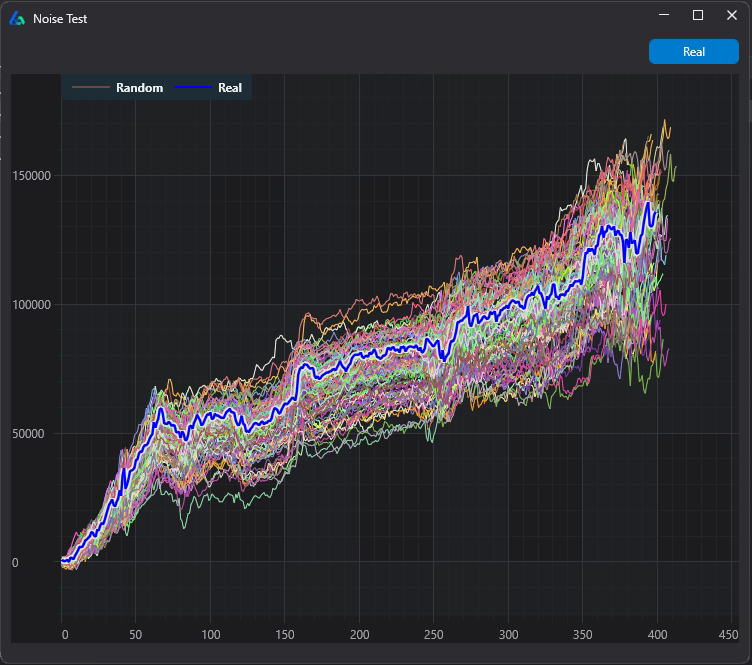Click the 0 label on y-axis

(15, 563)
